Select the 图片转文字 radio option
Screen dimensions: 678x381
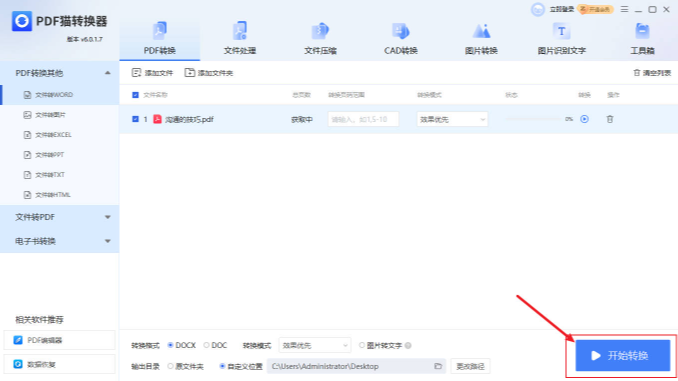point(362,345)
